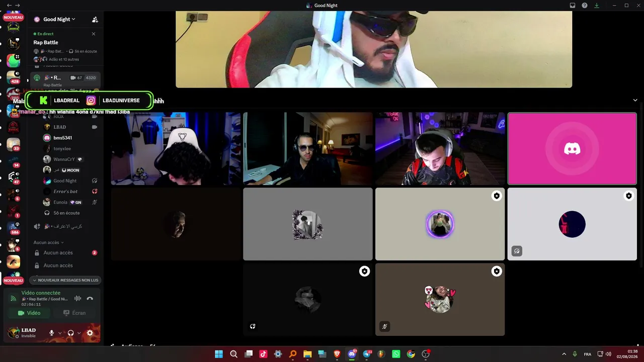Dismiss the Rap Battle live banner

94,34
